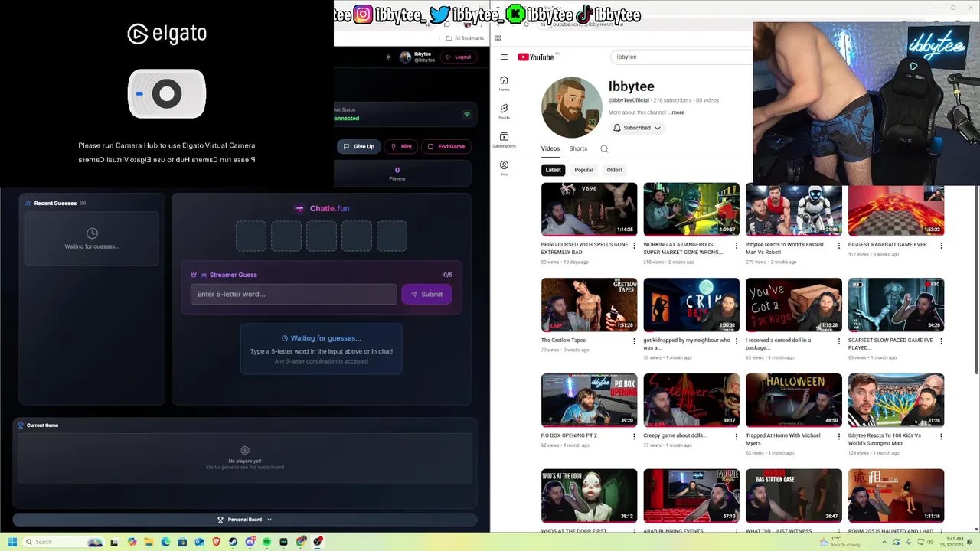The image size is (980, 551).
Task: Open Brave browser from the taskbar
Action: [216, 542]
